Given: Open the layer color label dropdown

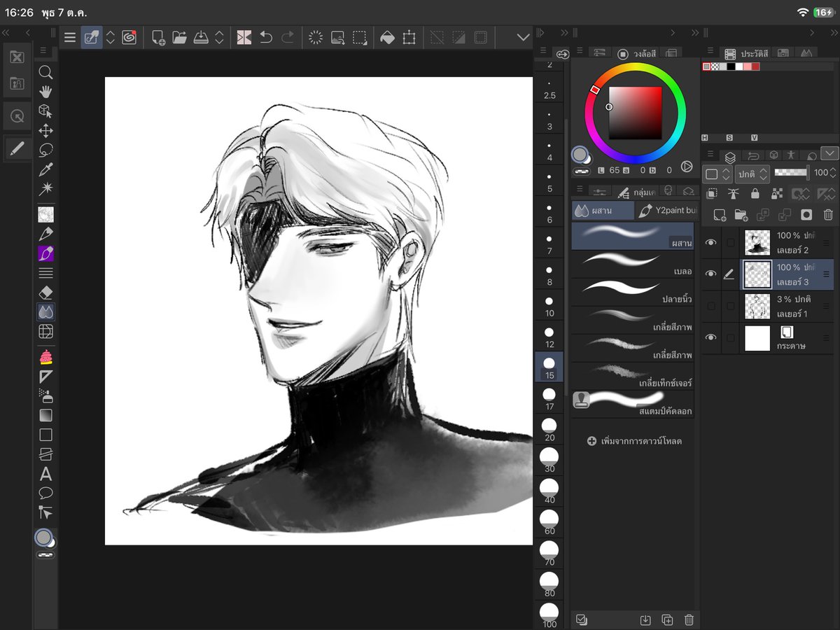Looking at the screenshot, I should [717, 174].
